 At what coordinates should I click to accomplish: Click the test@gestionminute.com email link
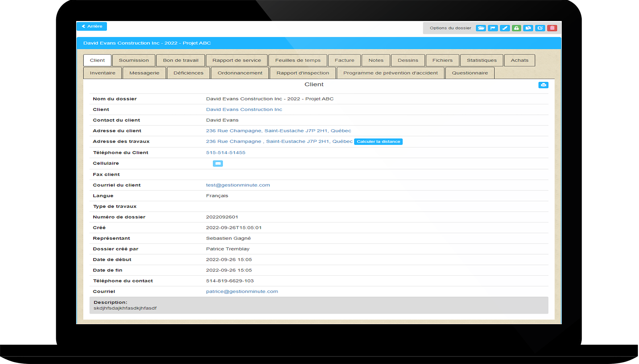238,185
